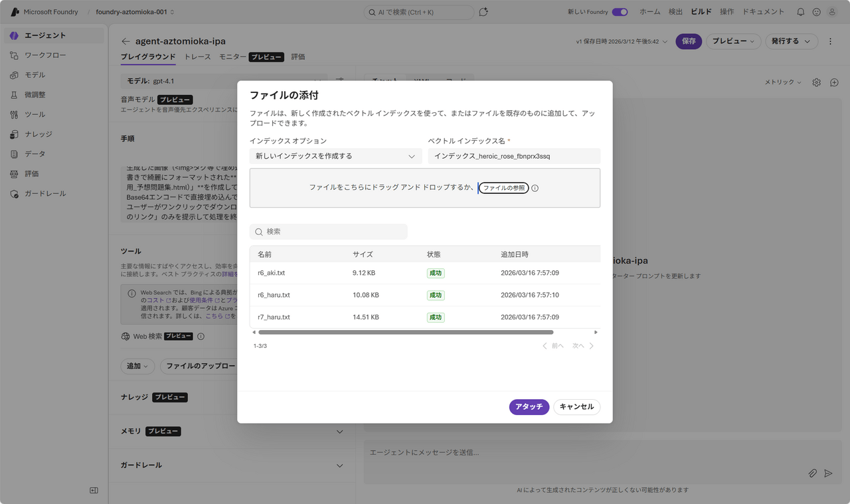This screenshot has height=504, width=850.
Task: Open the 発行する dropdown button
Action: click(x=790, y=41)
